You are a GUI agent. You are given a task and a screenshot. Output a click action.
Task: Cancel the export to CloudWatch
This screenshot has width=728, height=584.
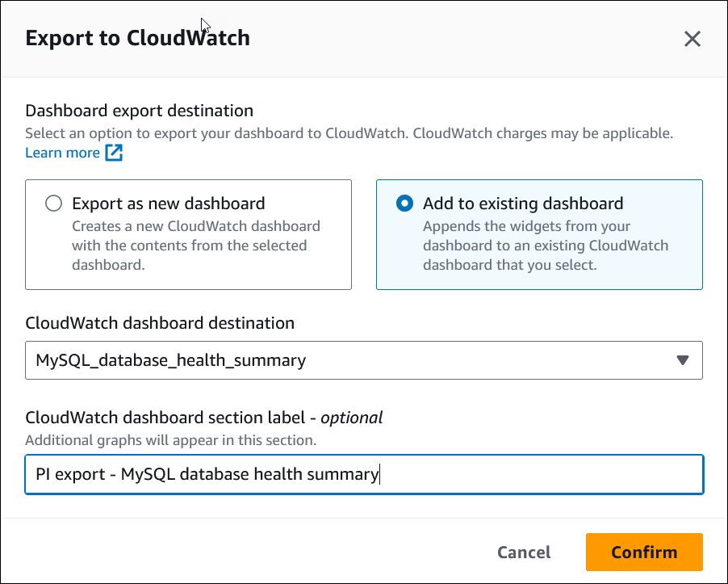click(x=523, y=552)
